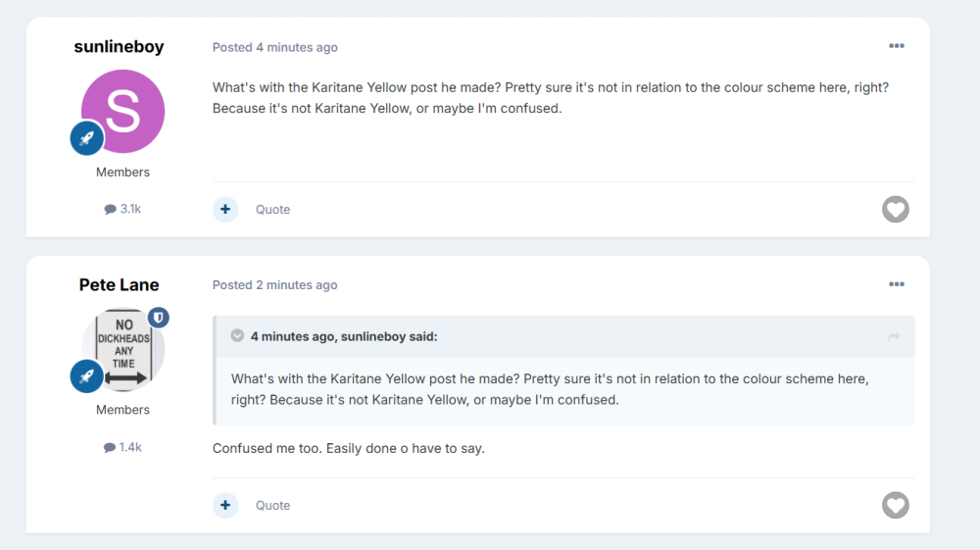980x550 pixels.
Task: Click Quote under Pete Lane's post
Action: tap(272, 506)
